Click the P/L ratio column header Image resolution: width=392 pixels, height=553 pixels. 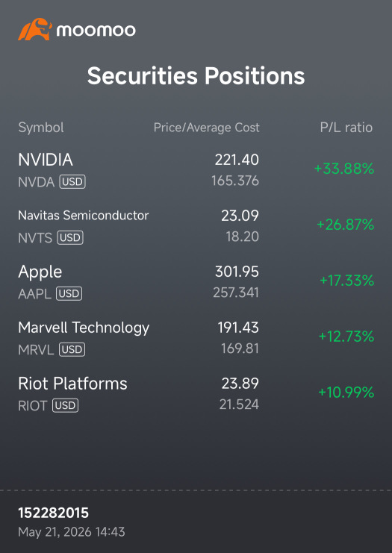[346, 128]
